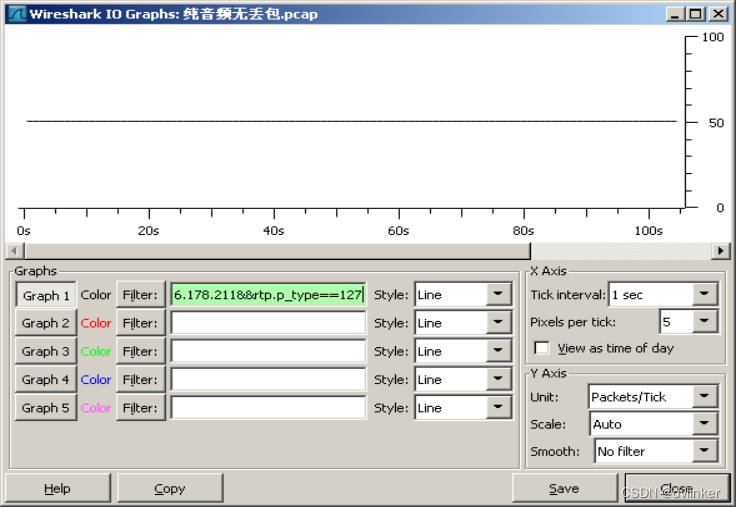This screenshot has height=508, width=736.
Task: Toggle the Graph 5 button
Action: coord(46,408)
